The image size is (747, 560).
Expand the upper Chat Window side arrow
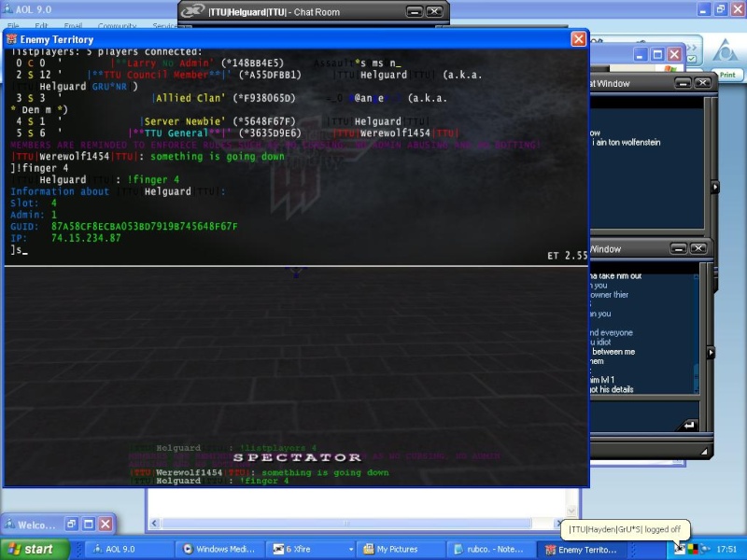[x=714, y=188]
